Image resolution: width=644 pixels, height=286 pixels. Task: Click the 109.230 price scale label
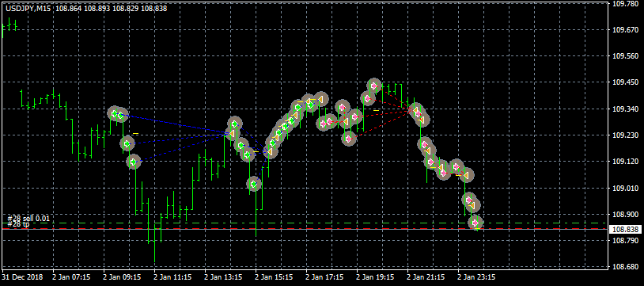(x=625, y=135)
